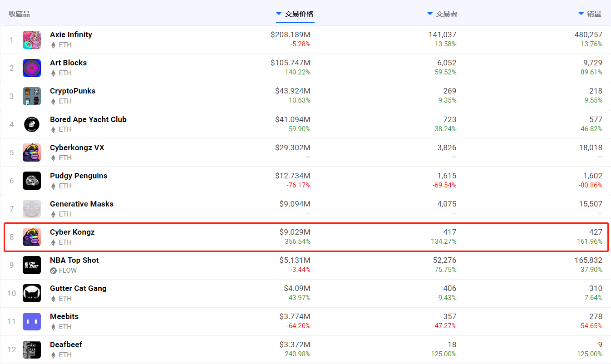This screenshot has height=364, width=611.
Task: Click the ETH icon under Meebits
Action: pyautogui.click(x=53, y=327)
